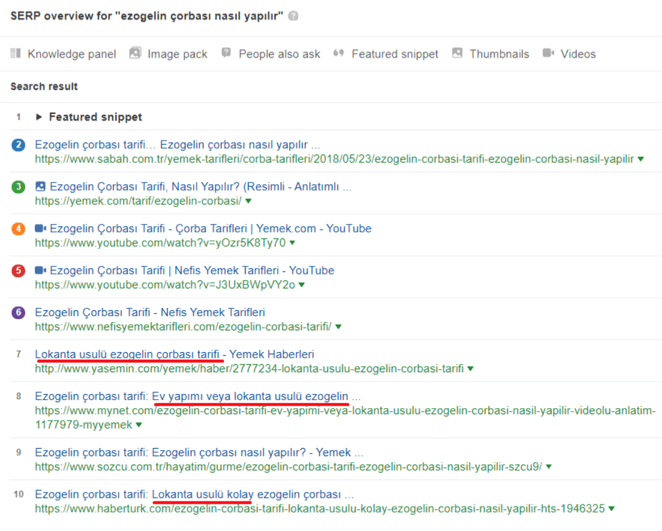Click the Knowledge panel label
The image size is (662, 531).
click(x=72, y=54)
